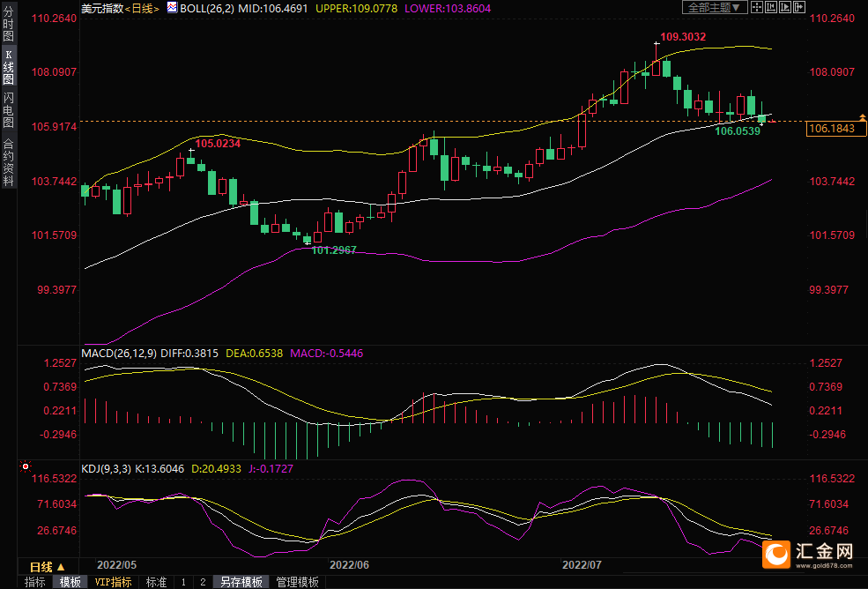The width and height of the screenshot is (868, 589).
Task: Click the 2022/05 date axis label
Action: [x=117, y=565]
